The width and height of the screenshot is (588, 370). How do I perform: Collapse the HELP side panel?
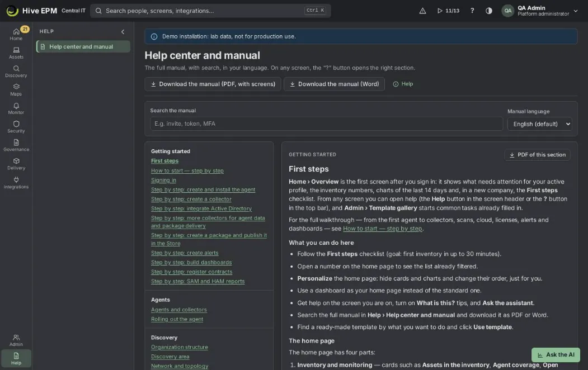(x=123, y=32)
